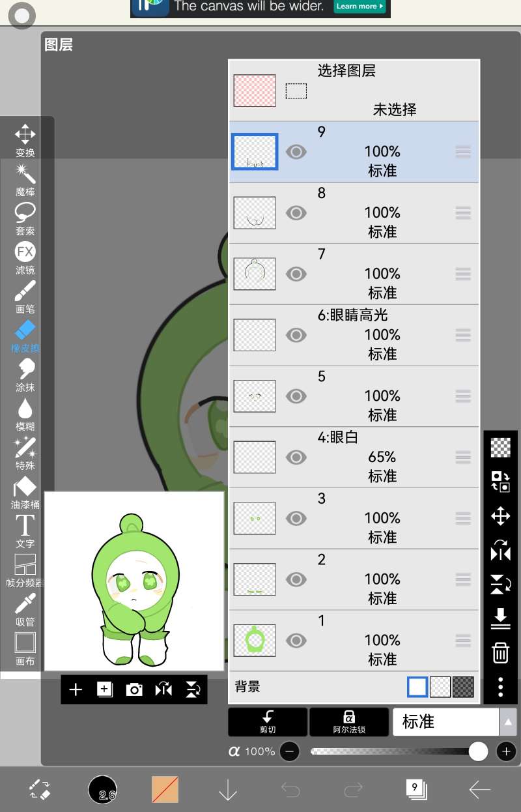Image resolution: width=521 pixels, height=812 pixels.
Task: Add layer from camera icon
Action: [x=134, y=689]
